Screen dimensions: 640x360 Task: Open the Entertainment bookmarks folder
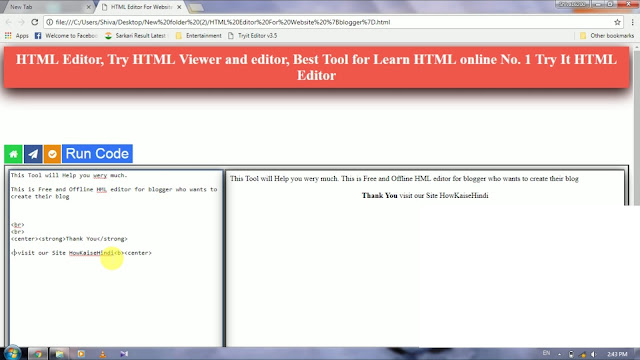tap(198, 36)
